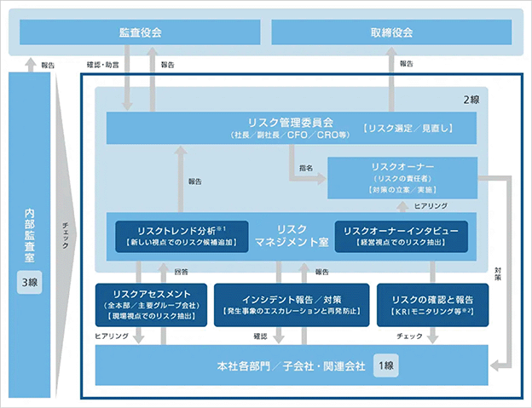
Task: Select the 内部監査室 vertical bar
Action: pos(30,234)
